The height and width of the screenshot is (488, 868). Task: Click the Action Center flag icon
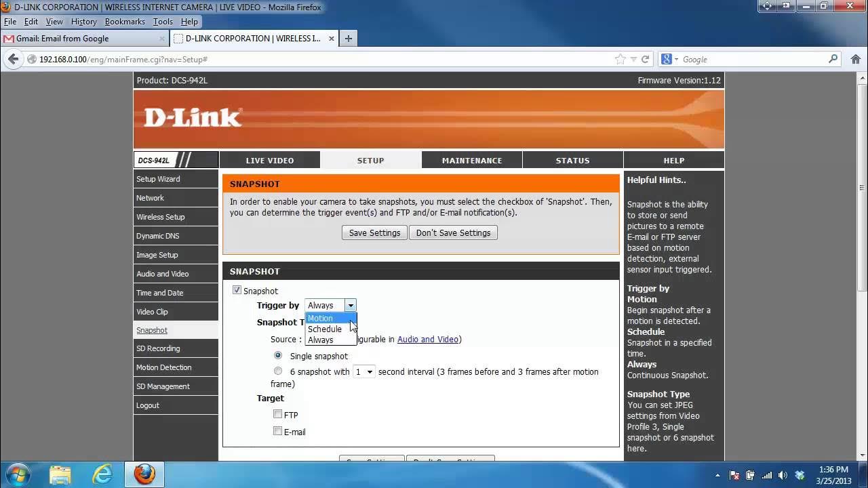point(734,475)
